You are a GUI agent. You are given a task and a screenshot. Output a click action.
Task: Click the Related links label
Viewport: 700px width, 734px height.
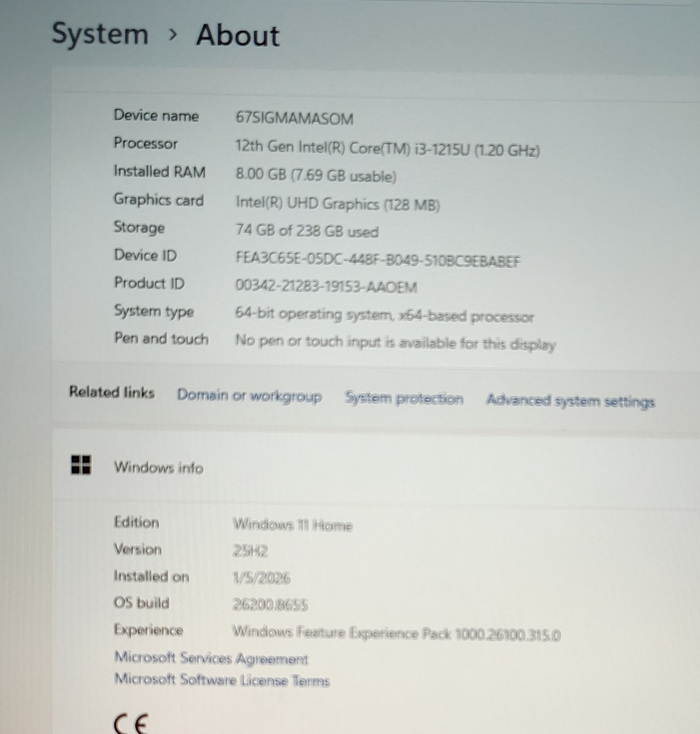[112, 392]
